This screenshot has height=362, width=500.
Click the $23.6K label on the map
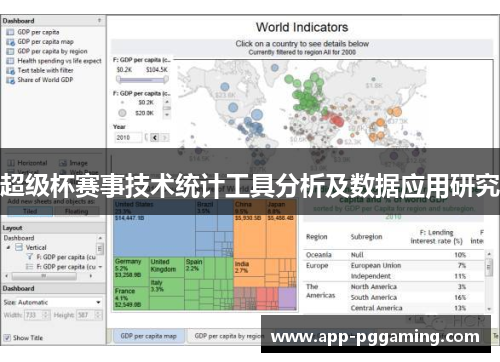point(225,95)
